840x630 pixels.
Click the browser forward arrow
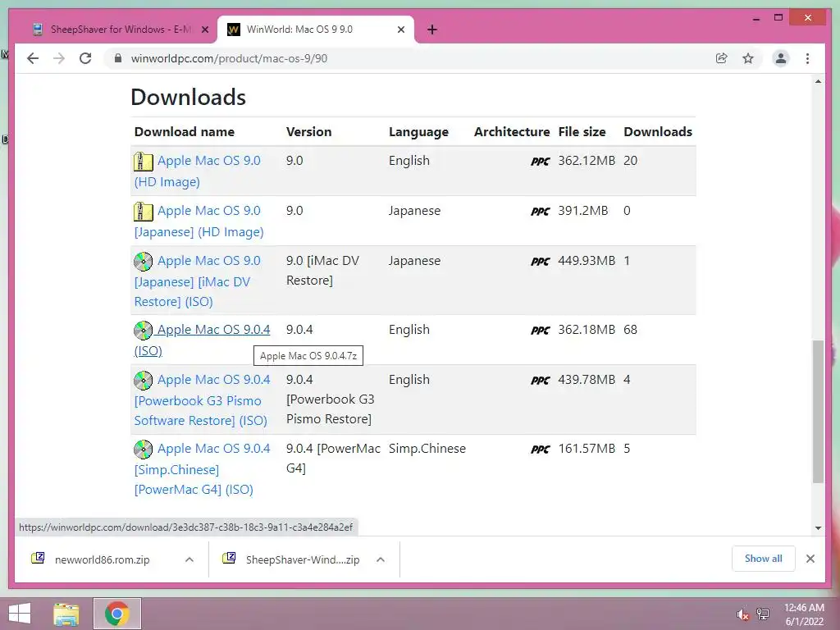(59, 58)
